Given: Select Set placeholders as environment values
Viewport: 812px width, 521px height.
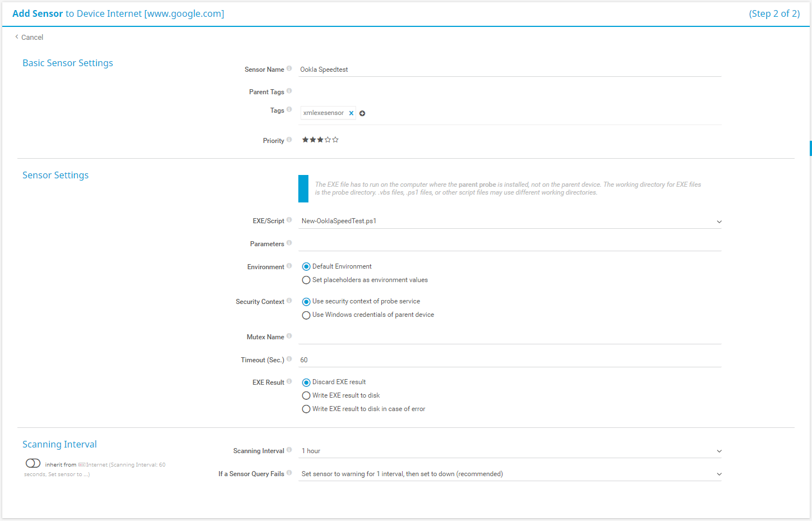Looking at the screenshot, I should point(306,280).
